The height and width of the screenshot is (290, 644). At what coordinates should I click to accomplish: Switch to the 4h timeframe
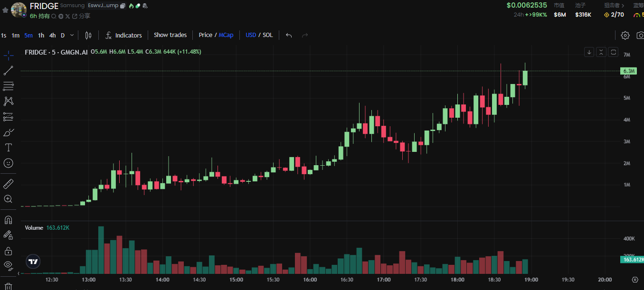click(x=52, y=35)
